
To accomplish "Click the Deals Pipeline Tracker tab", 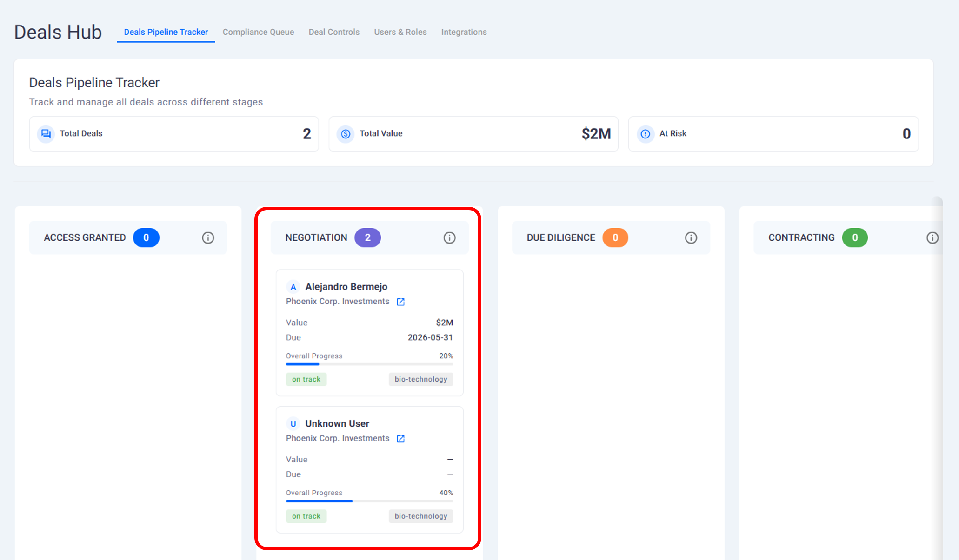I will tap(166, 32).
